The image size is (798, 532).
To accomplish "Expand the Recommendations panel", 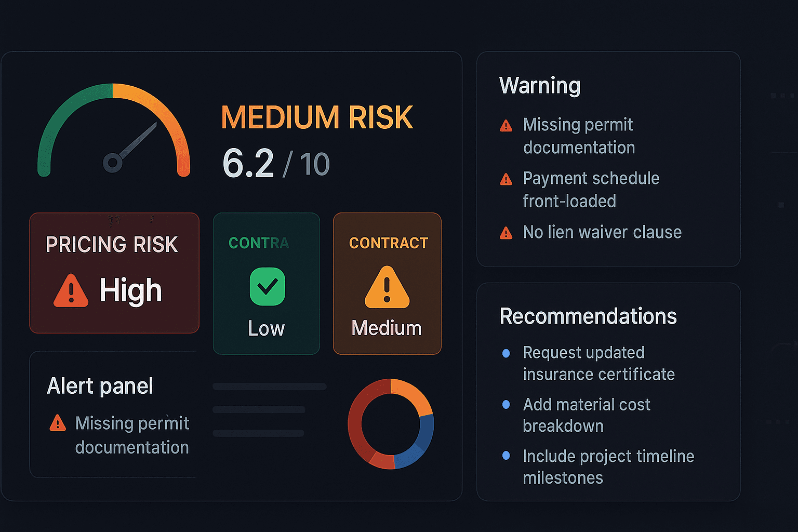I will point(588,316).
